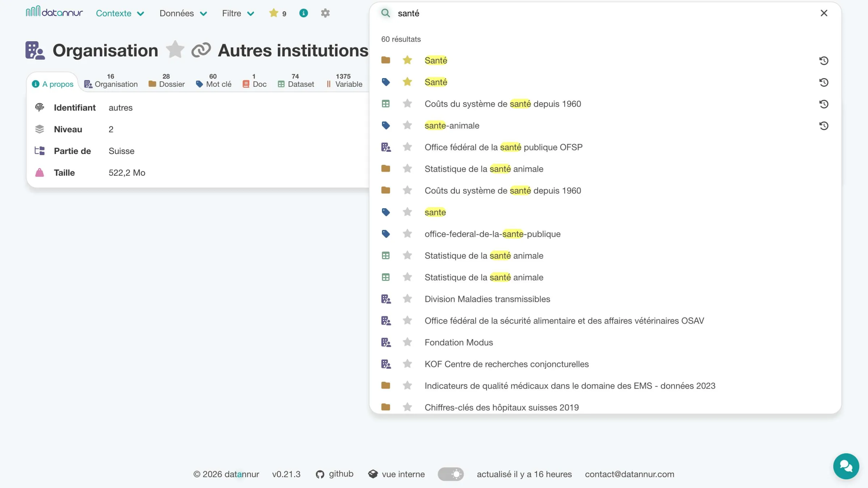Open Santé folder search result

[436, 60]
